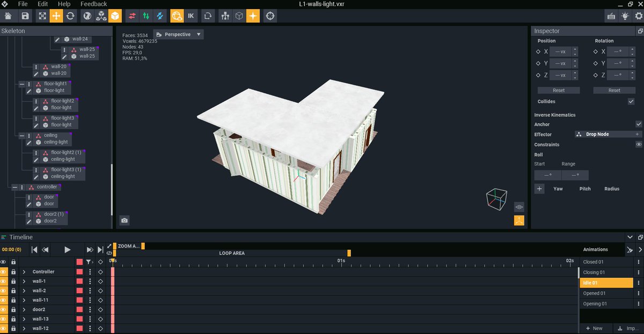Screen dimensions: 644x334
Task: Disable the Anchor checkbox under Inverse Kinematics
Action: click(x=639, y=124)
